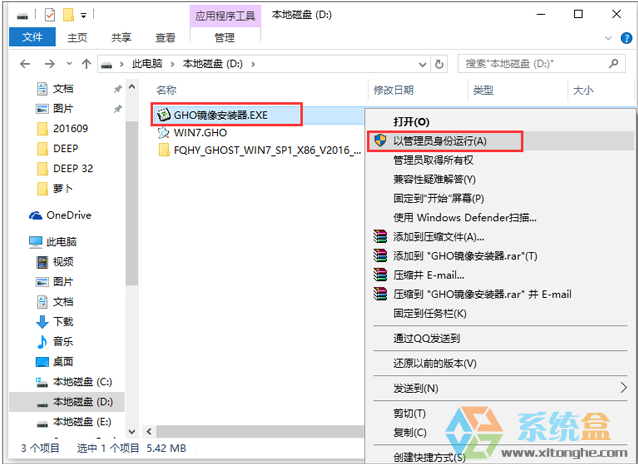Open the quick access toolbar customize arrow
Viewport: 638px width, 465px height.
point(83,16)
